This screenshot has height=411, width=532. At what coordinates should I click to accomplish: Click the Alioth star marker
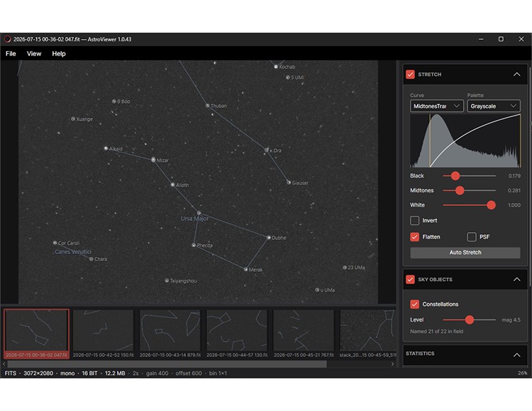172,185
